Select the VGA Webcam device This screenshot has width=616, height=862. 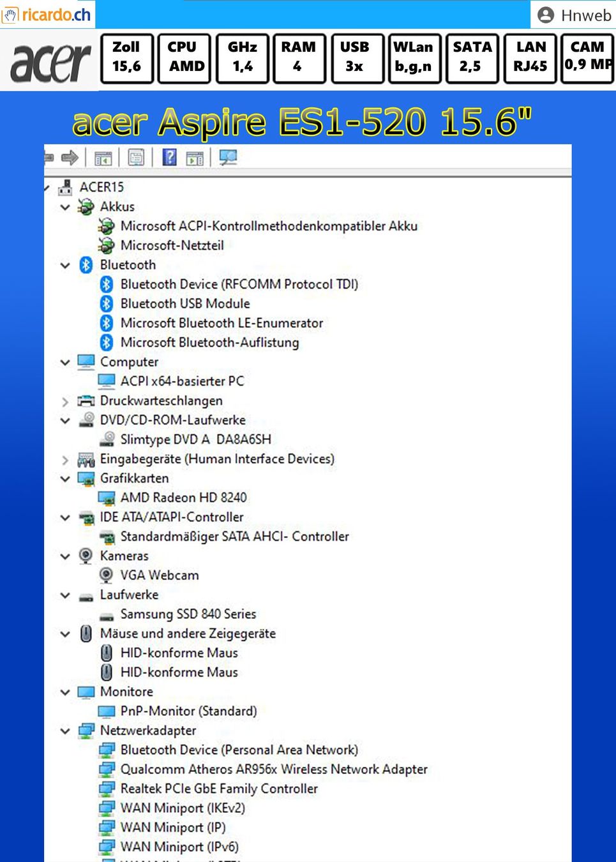[160, 575]
